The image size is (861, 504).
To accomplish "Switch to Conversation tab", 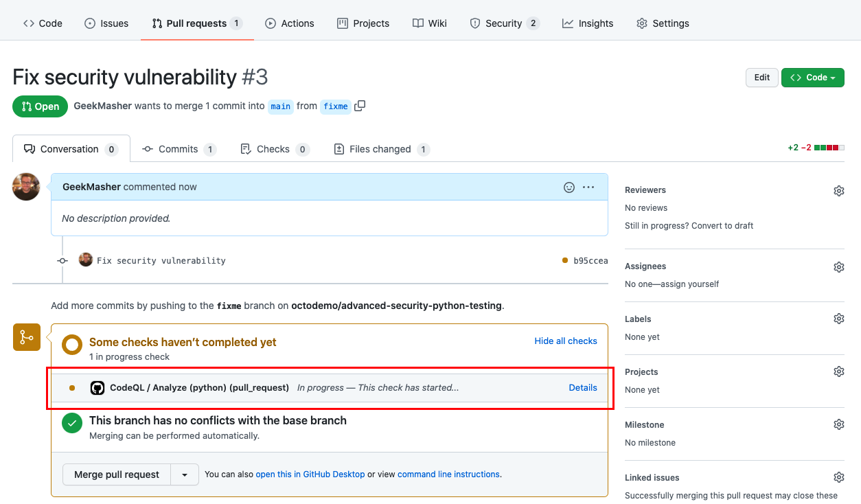I will [x=71, y=149].
